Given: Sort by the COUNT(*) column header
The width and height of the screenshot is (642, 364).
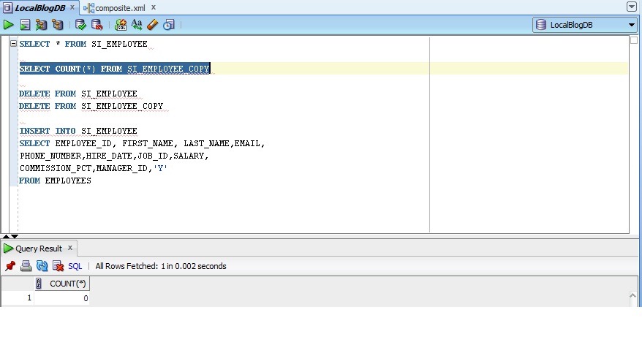Looking at the screenshot, I should pyautogui.click(x=67, y=284).
